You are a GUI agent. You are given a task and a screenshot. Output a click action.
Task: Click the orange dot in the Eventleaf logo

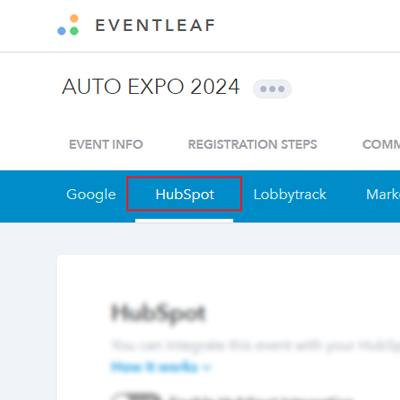pyautogui.click(x=74, y=18)
